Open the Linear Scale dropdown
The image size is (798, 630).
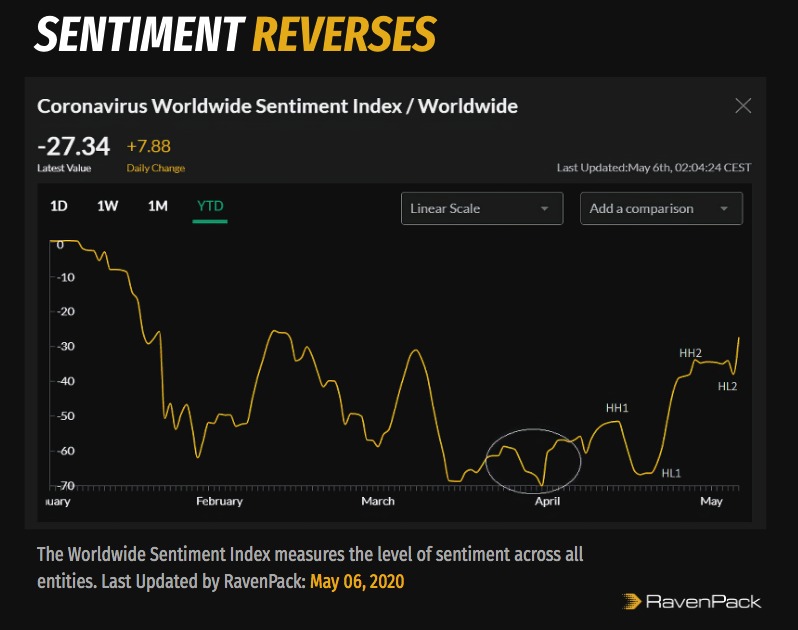coord(482,208)
